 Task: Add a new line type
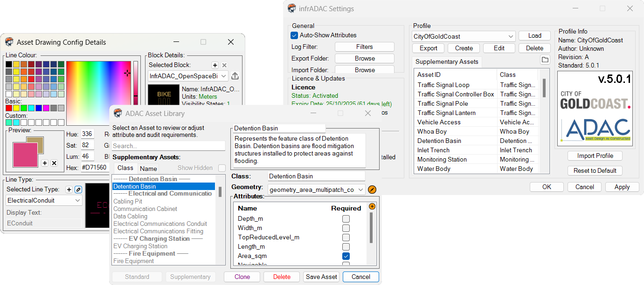69,190
